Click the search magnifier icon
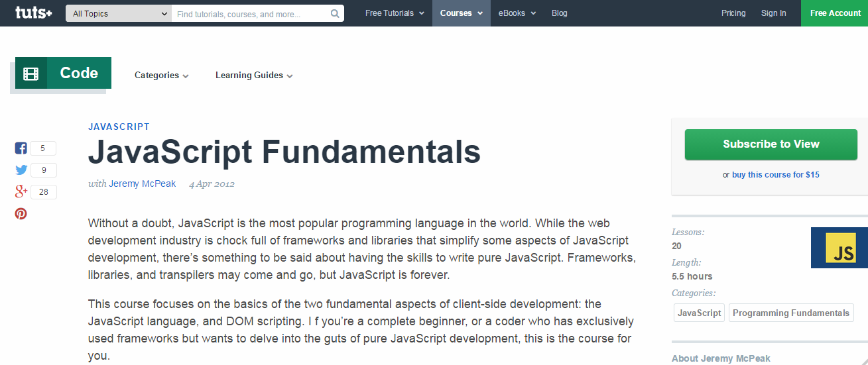Screen dimensions: 868x365 [x=335, y=13]
